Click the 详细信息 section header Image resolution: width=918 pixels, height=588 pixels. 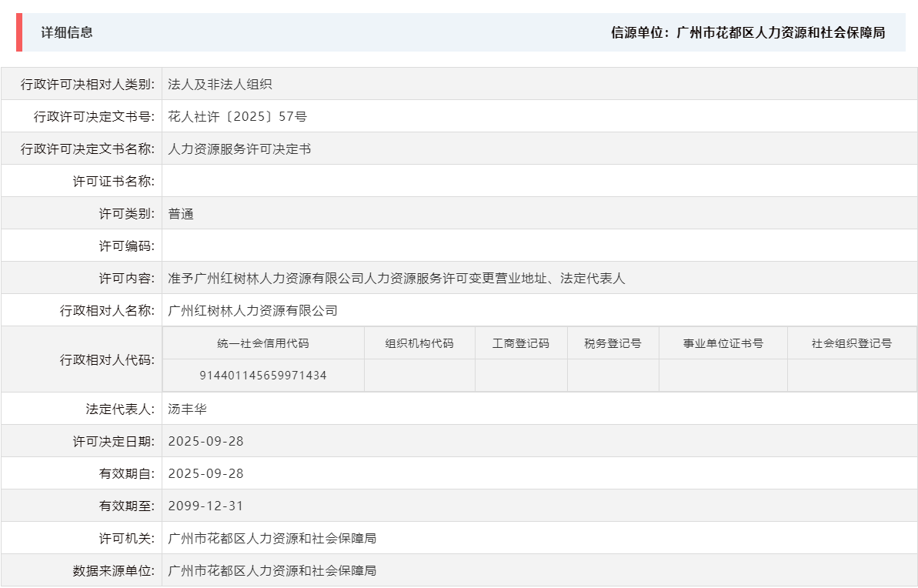click(59, 33)
